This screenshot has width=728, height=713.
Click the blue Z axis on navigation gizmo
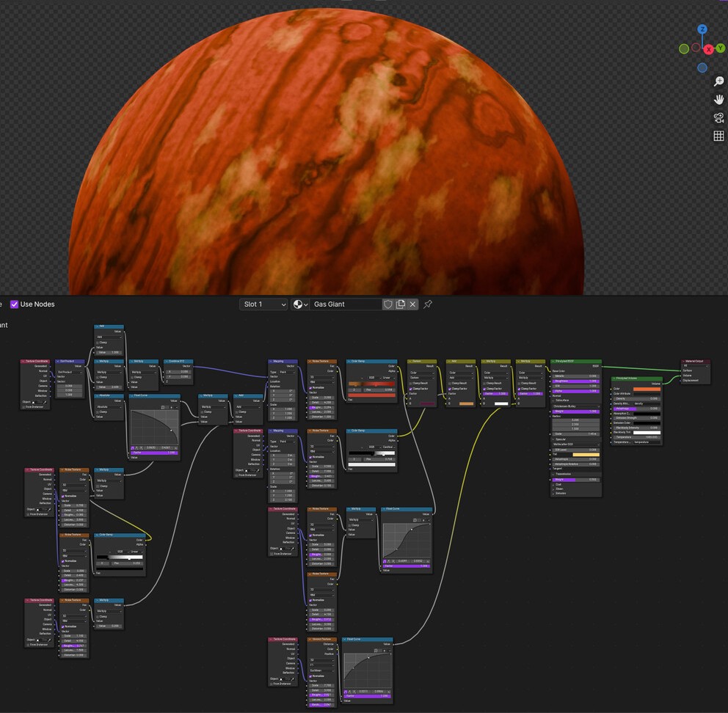point(702,29)
